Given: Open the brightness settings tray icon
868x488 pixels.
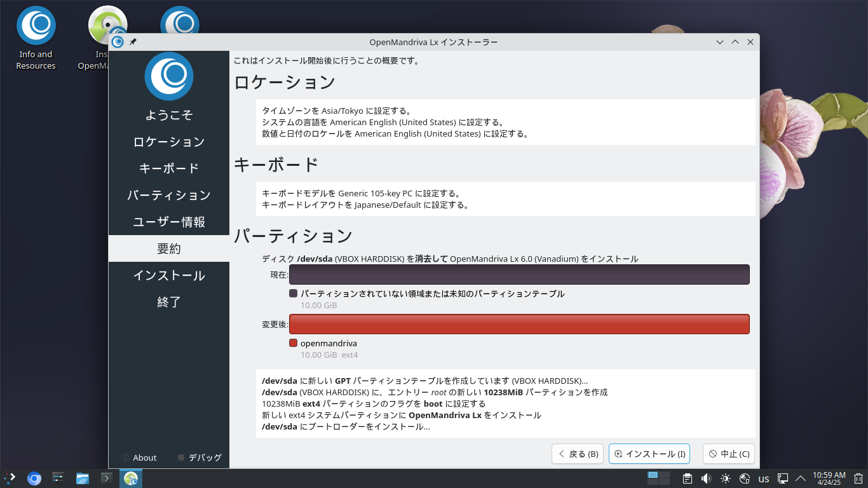Looking at the screenshot, I should [726, 478].
